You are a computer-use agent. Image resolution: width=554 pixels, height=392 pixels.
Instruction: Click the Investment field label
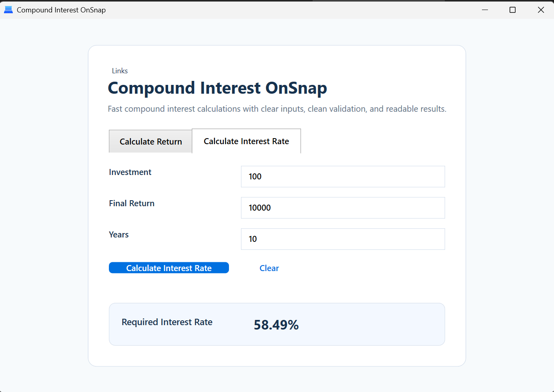[130, 172]
